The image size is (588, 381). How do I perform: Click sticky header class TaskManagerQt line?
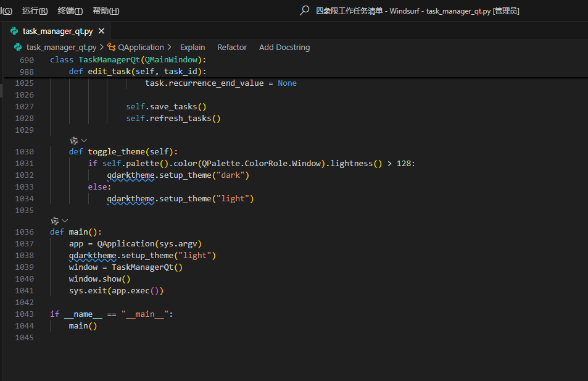pos(128,60)
